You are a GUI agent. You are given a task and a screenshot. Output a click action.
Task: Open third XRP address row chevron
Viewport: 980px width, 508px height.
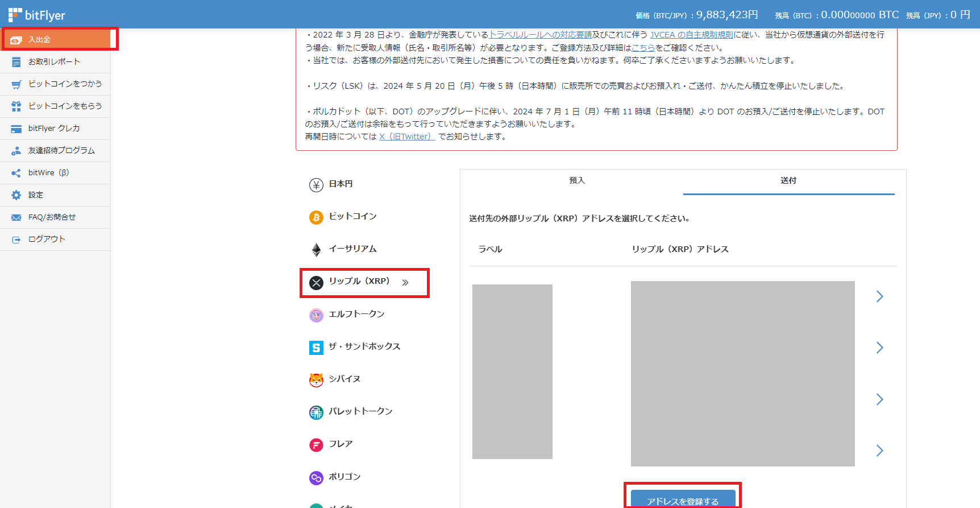point(879,399)
